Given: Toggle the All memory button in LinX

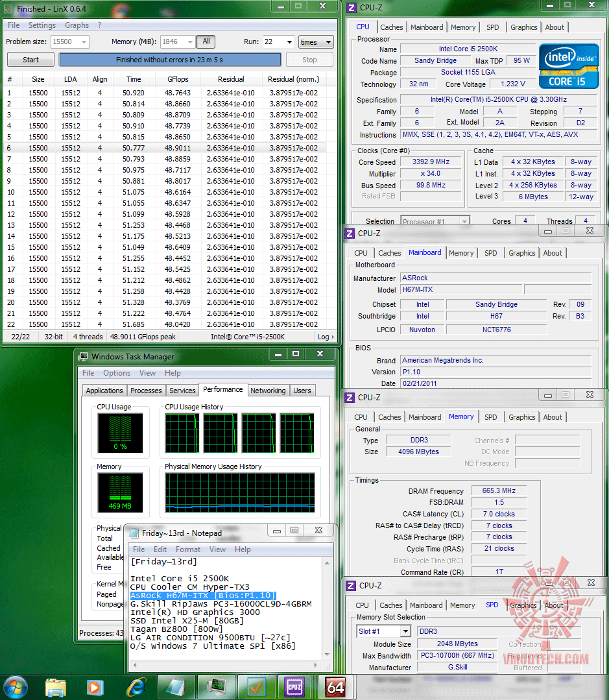Looking at the screenshot, I should click(206, 42).
